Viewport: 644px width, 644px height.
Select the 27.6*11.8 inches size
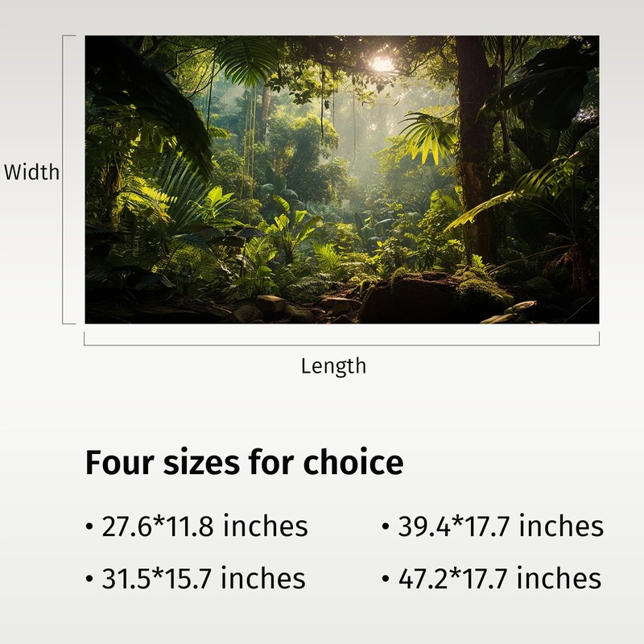point(204,526)
